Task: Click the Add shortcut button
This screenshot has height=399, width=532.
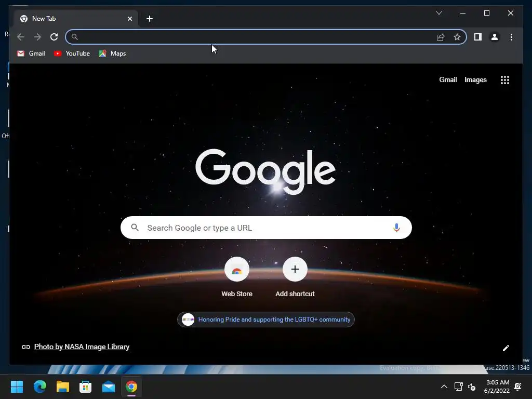Action: [x=295, y=277]
